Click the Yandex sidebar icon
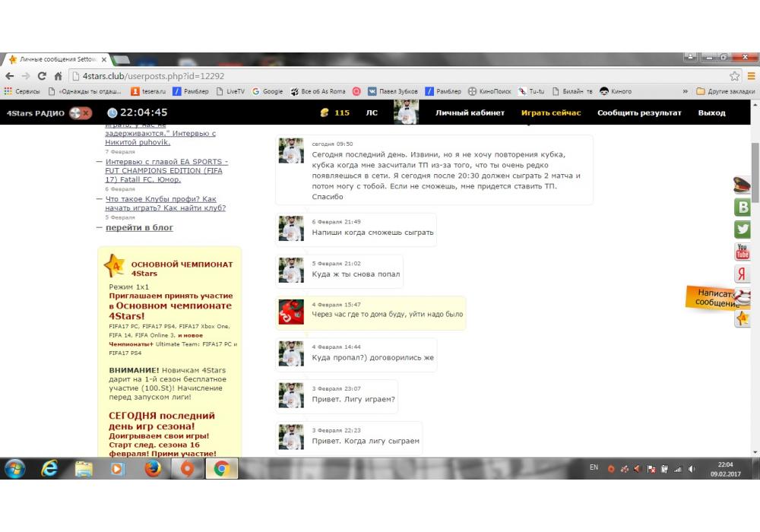 (743, 274)
